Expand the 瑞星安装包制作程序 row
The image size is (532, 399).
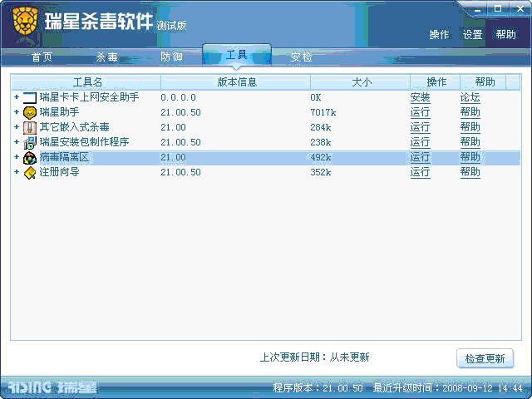tap(17, 142)
